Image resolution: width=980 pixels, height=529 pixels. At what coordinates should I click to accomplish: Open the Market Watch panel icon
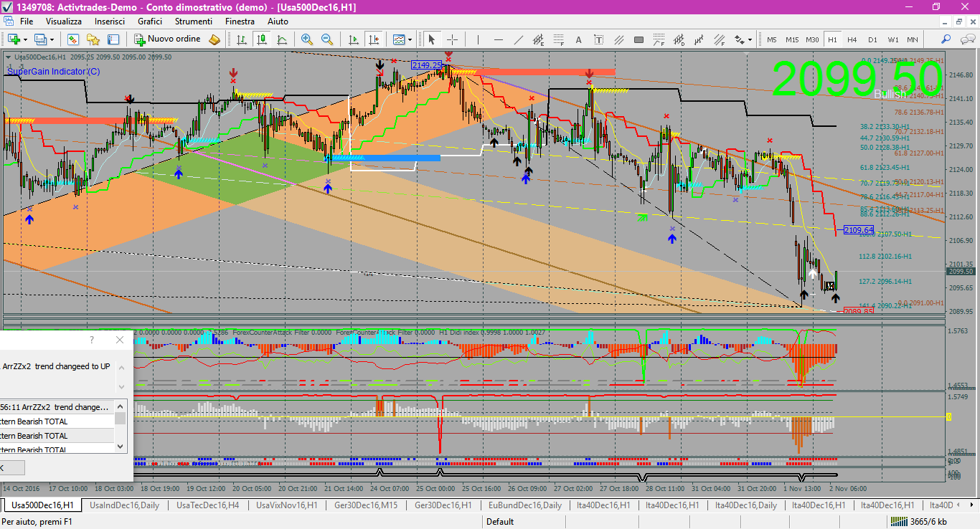pos(72,39)
